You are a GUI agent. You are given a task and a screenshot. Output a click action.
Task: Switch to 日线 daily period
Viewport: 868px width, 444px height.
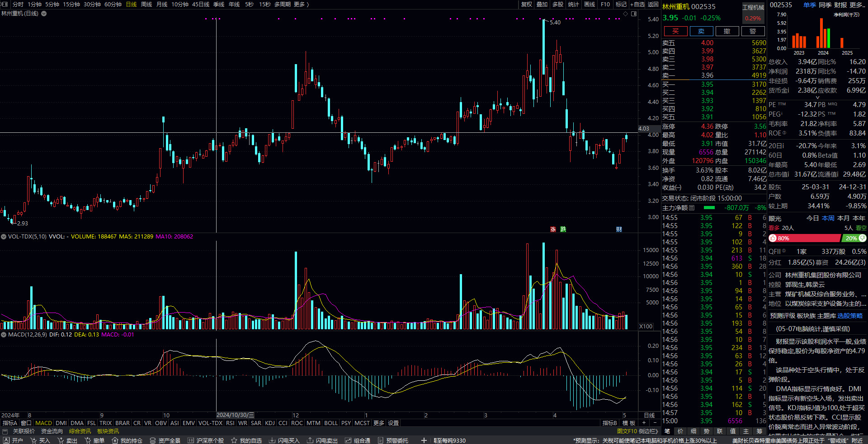[x=131, y=4]
